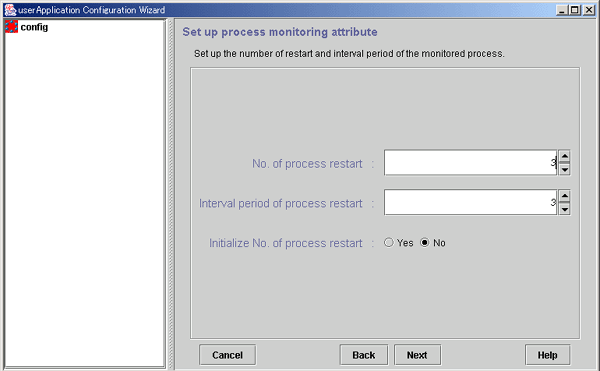Click the wizard title bar application icon

(10, 10)
